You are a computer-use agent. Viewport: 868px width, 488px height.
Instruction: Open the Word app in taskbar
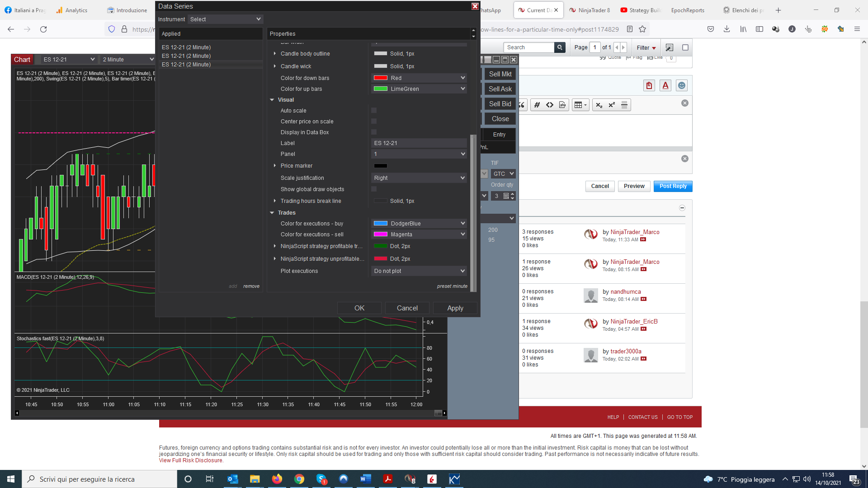click(365, 479)
